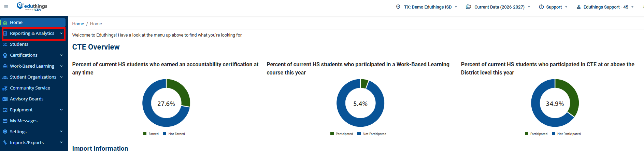Open the Eduthings Support - 45 user dropdown
The image size is (644, 151).
[x=605, y=7]
